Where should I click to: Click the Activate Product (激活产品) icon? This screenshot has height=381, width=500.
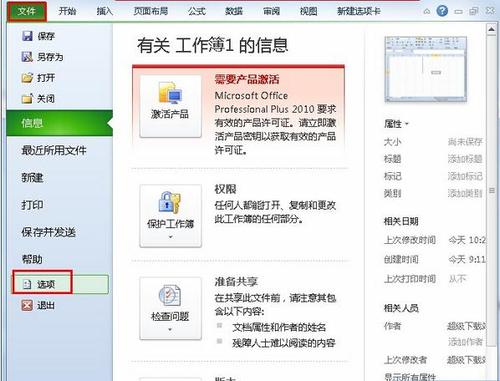(x=170, y=92)
